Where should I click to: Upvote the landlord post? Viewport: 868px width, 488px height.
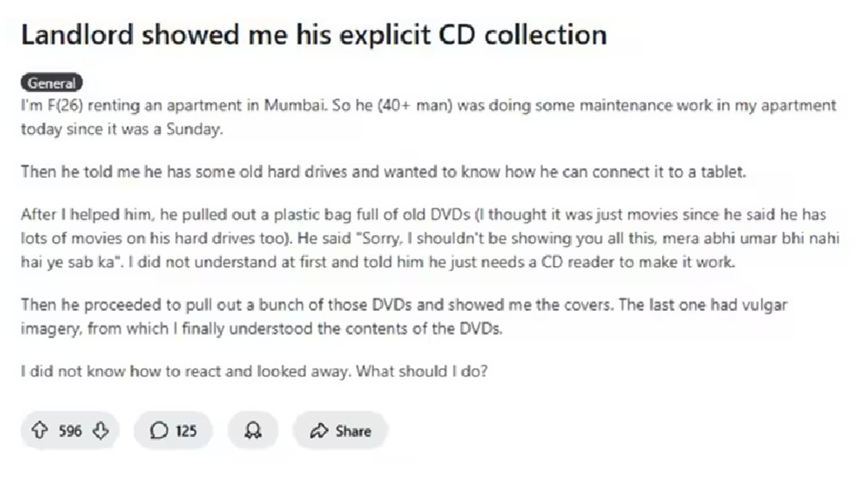41,431
